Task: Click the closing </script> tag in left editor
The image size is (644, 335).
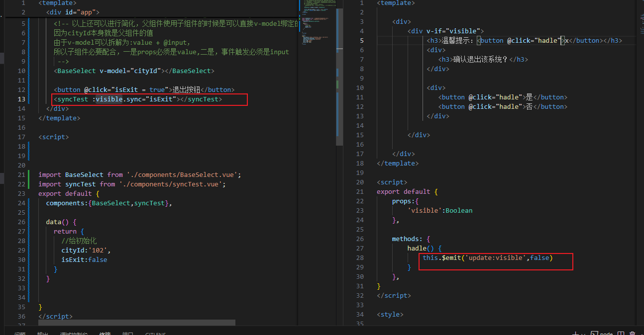Action: click(x=55, y=317)
